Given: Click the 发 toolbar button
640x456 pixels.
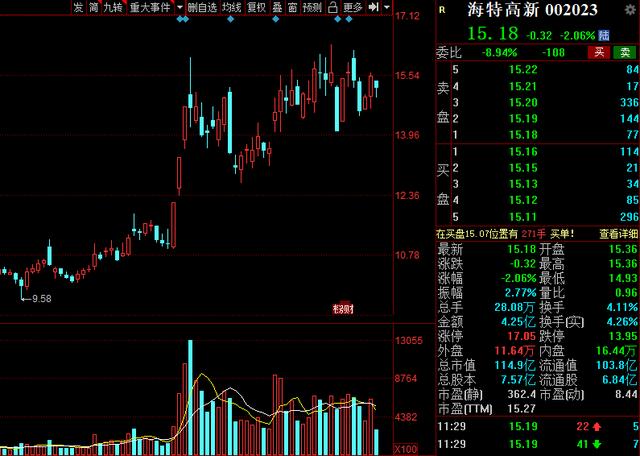Looking at the screenshot, I should pos(79,7).
